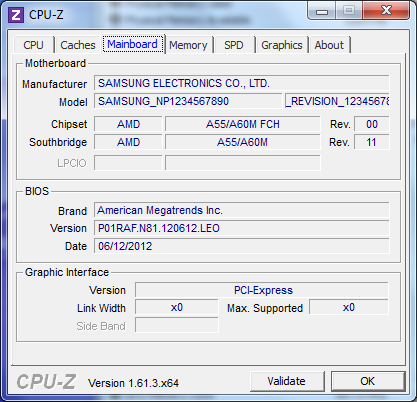Click the Manufacturer field showing Samsung Electronics
This screenshot has width=417, height=402.
click(x=242, y=83)
